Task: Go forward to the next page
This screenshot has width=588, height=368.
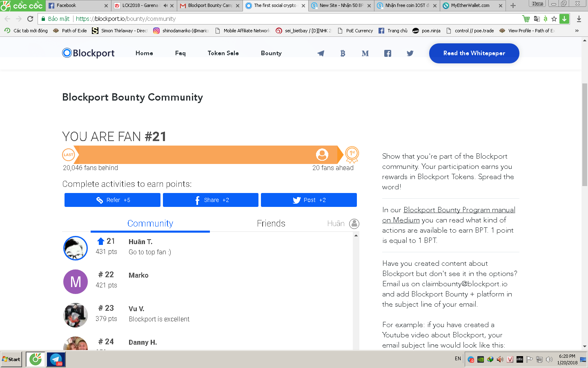Action: click(19, 19)
